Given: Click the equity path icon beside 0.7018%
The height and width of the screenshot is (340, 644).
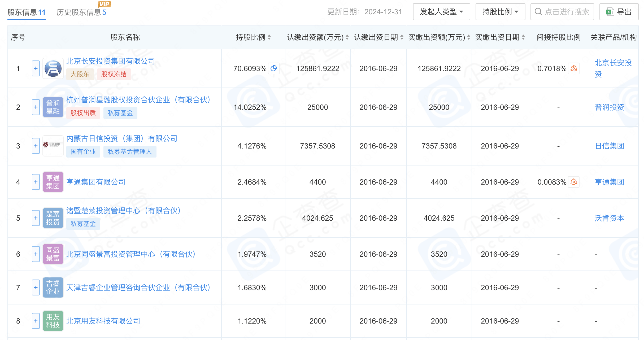Looking at the screenshot, I should click(x=574, y=68).
